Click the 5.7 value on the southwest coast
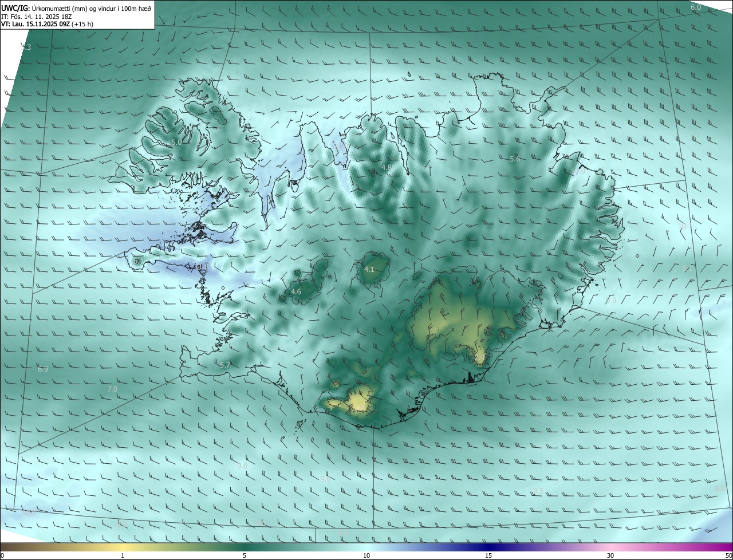The image size is (733, 560). (225, 365)
